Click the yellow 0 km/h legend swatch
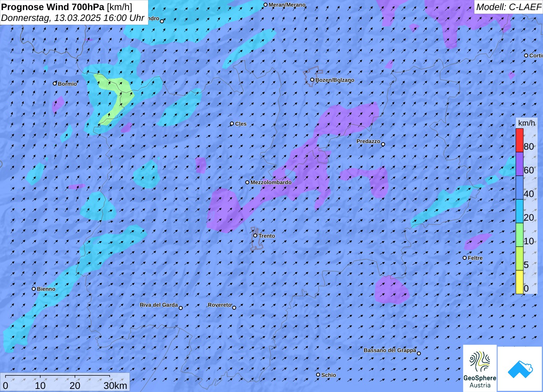 tap(519, 282)
